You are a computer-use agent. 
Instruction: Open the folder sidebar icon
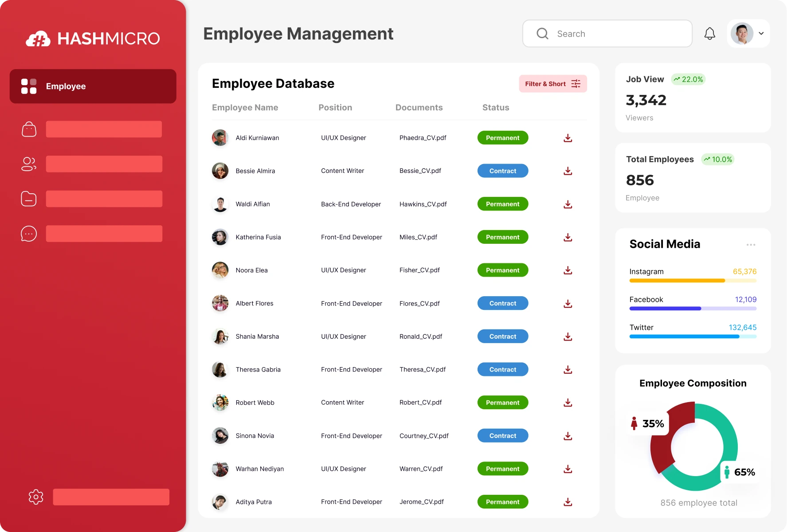pos(29,199)
